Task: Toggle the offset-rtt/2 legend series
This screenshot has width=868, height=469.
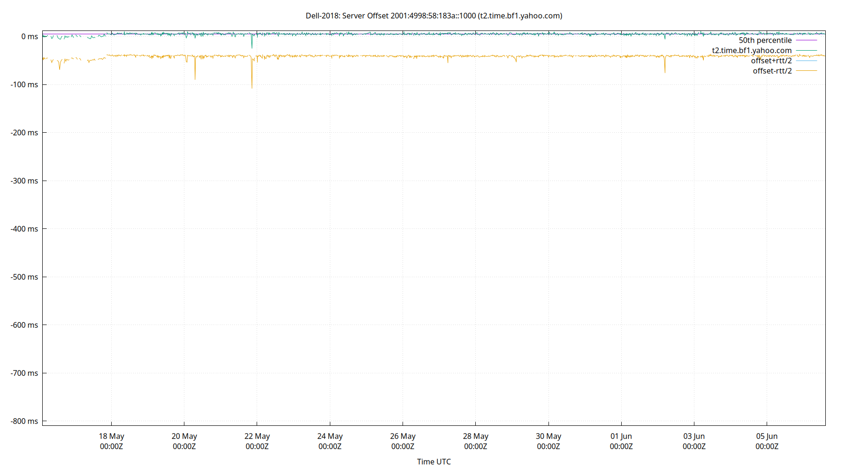Action: coord(772,70)
